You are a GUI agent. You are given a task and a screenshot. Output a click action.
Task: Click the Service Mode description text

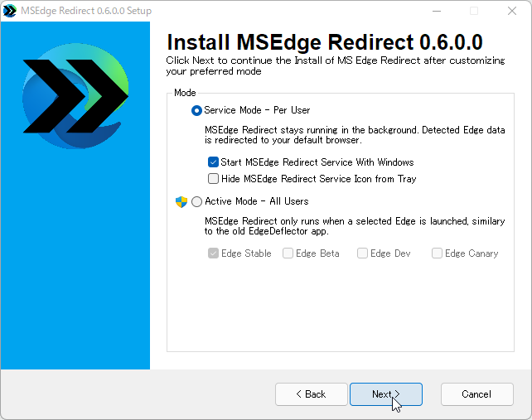355,135
